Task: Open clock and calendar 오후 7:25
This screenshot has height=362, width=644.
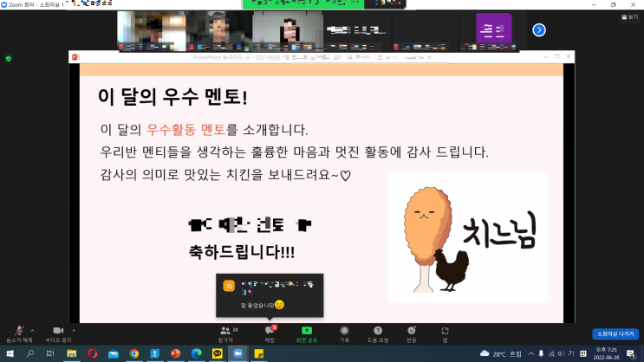Action: point(606,354)
